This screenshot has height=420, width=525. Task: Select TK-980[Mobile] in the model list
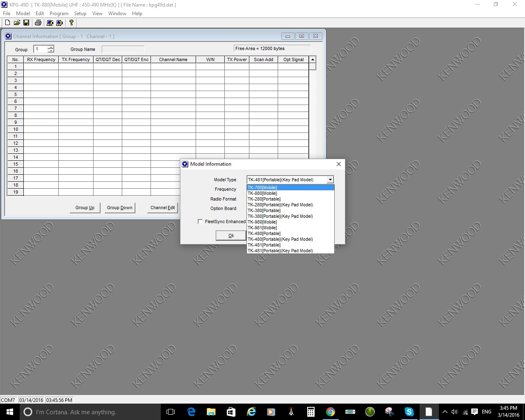click(290, 222)
